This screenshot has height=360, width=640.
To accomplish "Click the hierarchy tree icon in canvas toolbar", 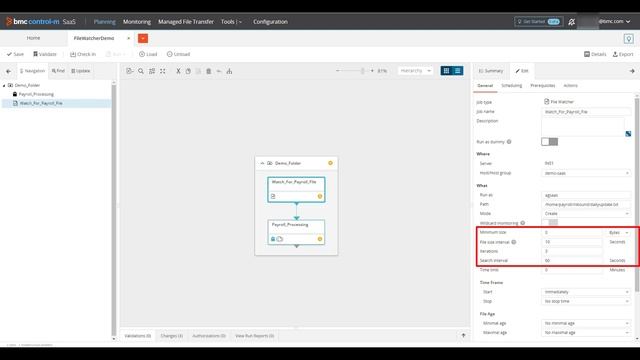I will pos(229,71).
